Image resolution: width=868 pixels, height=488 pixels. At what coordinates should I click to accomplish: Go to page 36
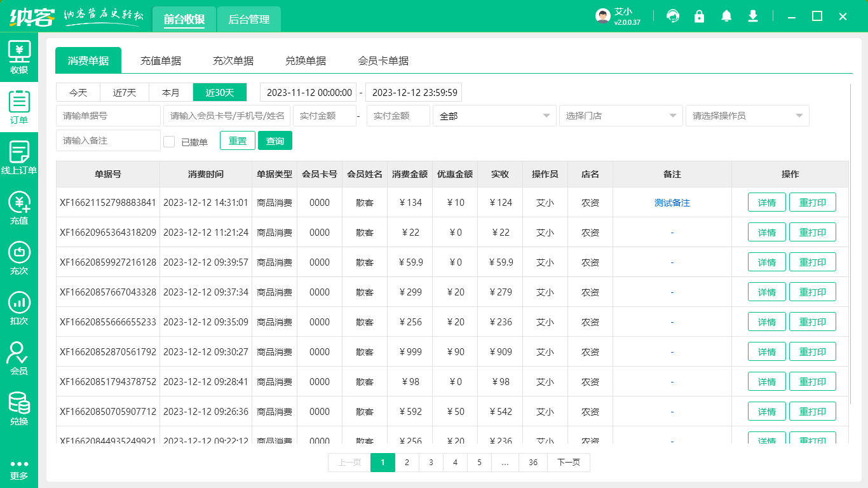(x=533, y=463)
